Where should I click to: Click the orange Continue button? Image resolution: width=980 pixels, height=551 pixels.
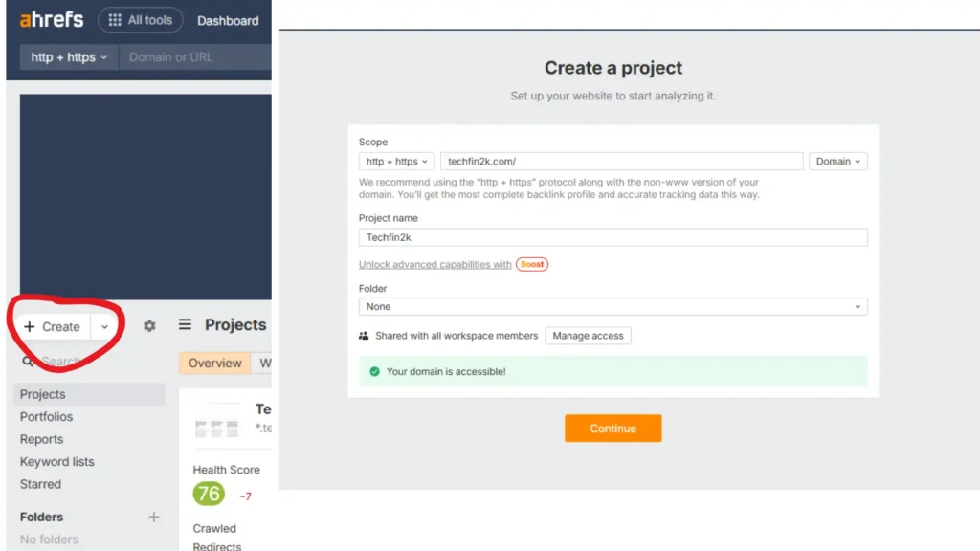click(x=613, y=429)
